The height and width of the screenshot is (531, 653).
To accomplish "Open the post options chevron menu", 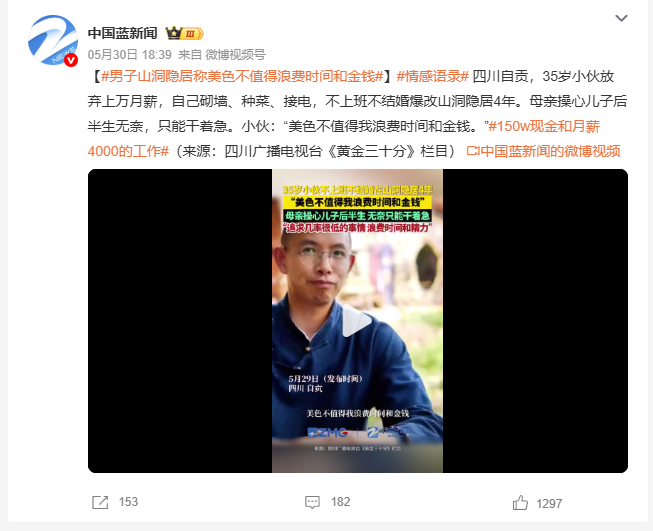I will pyautogui.click(x=621, y=18).
